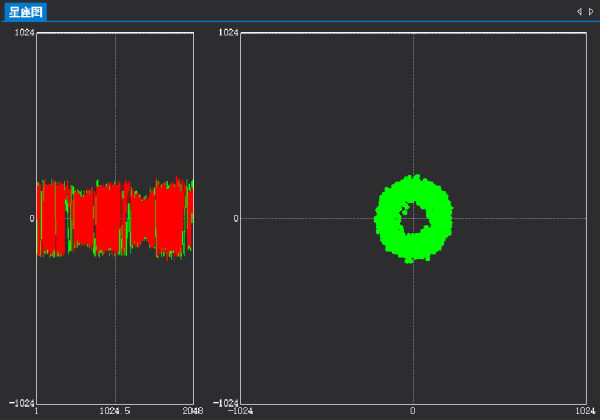600x420 pixels.
Task: Click the red waveform in left plot
Action: point(115,218)
